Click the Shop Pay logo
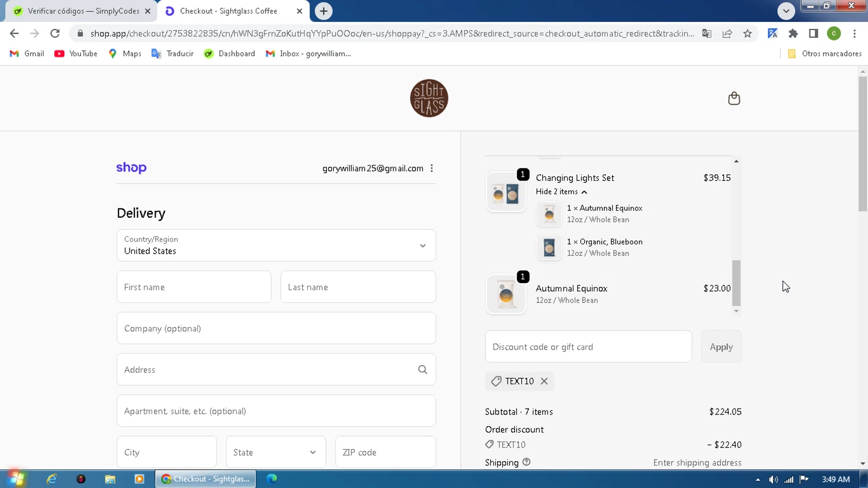Image resolution: width=868 pixels, height=488 pixels. click(x=131, y=168)
